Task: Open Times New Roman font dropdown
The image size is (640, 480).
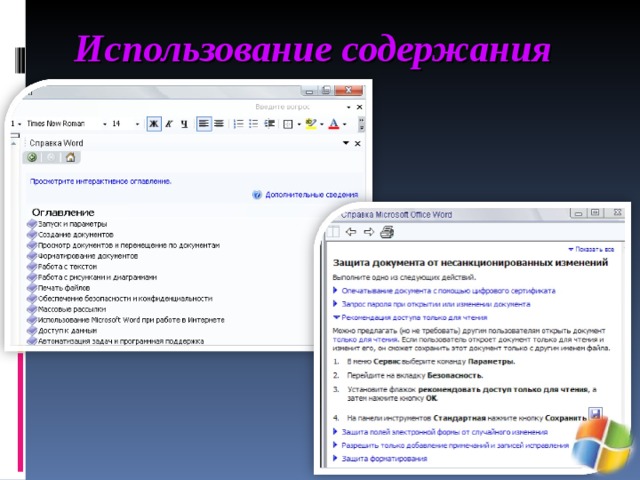Action: tap(104, 124)
